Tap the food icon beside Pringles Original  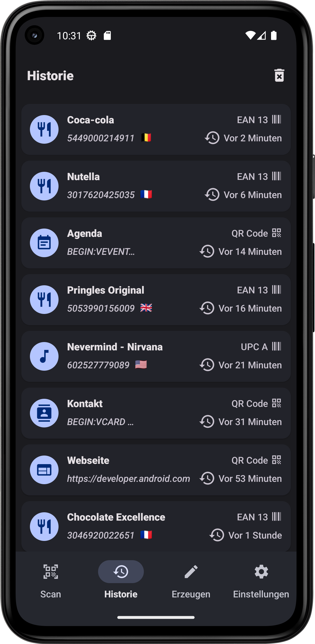click(44, 300)
